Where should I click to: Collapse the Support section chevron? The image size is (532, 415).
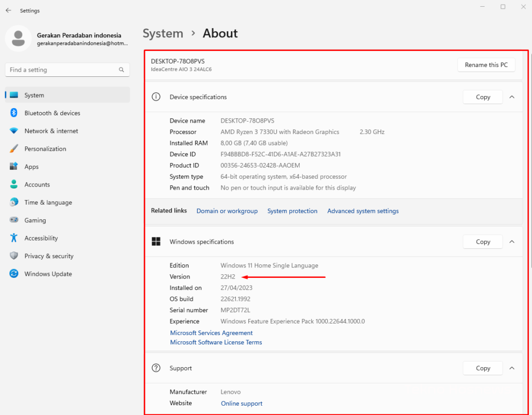[x=512, y=368]
